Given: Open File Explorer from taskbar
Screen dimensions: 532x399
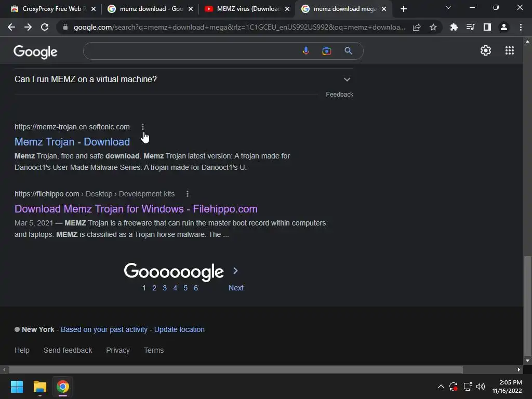Looking at the screenshot, I should [39, 387].
